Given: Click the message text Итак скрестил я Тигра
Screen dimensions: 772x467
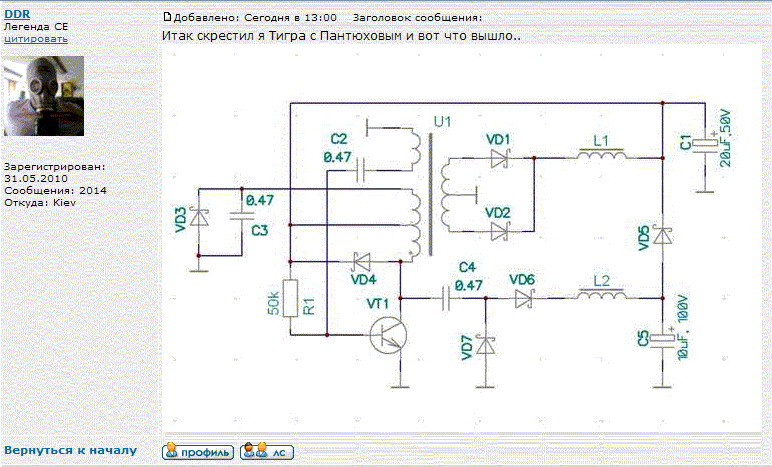Looking at the screenshot, I should coord(341,36).
